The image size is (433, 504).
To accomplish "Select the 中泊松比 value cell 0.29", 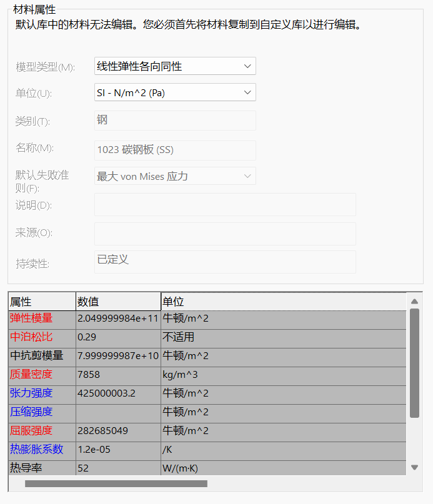I will pyautogui.click(x=118, y=337).
